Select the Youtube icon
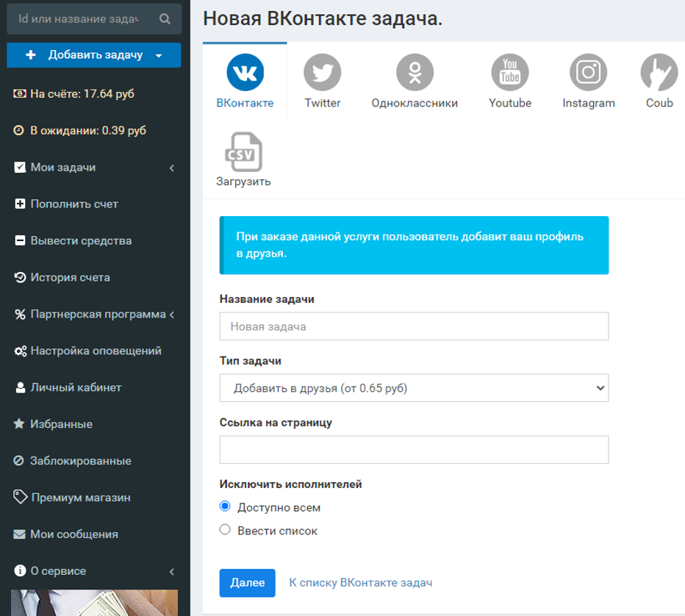The image size is (685, 616). point(510,72)
